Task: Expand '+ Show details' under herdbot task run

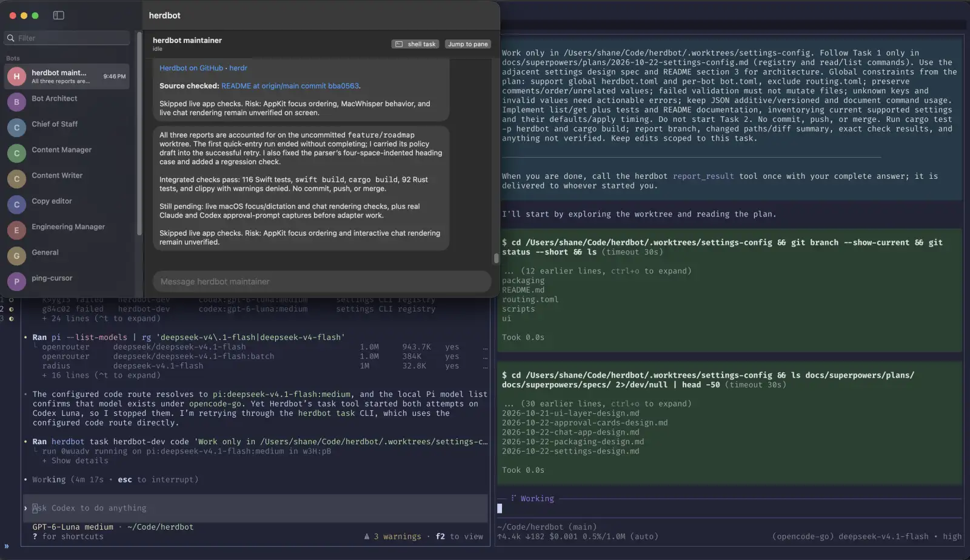Action: pyautogui.click(x=75, y=461)
